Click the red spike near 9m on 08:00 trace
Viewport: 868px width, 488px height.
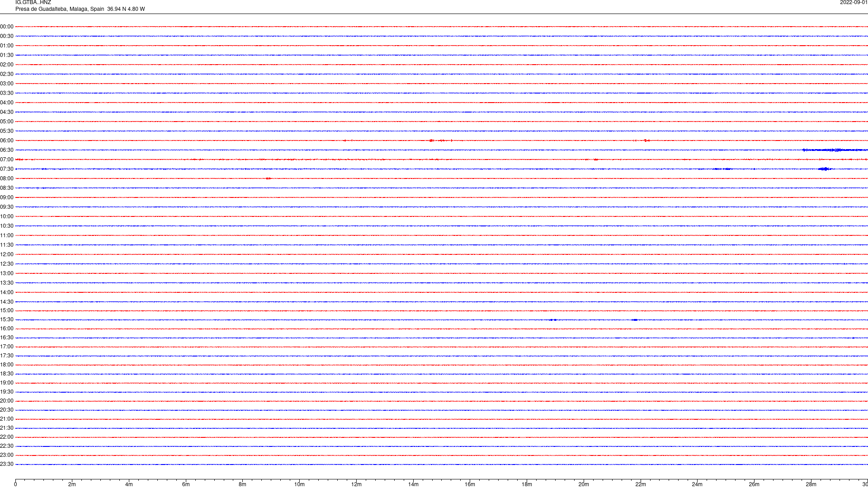click(269, 178)
